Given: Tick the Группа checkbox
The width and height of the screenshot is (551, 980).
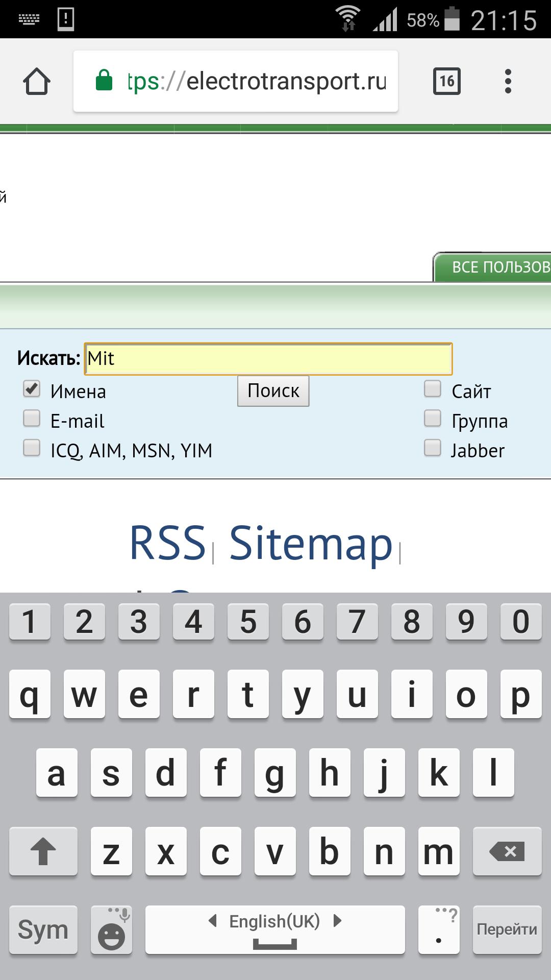Looking at the screenshot, I should (433, 419).
